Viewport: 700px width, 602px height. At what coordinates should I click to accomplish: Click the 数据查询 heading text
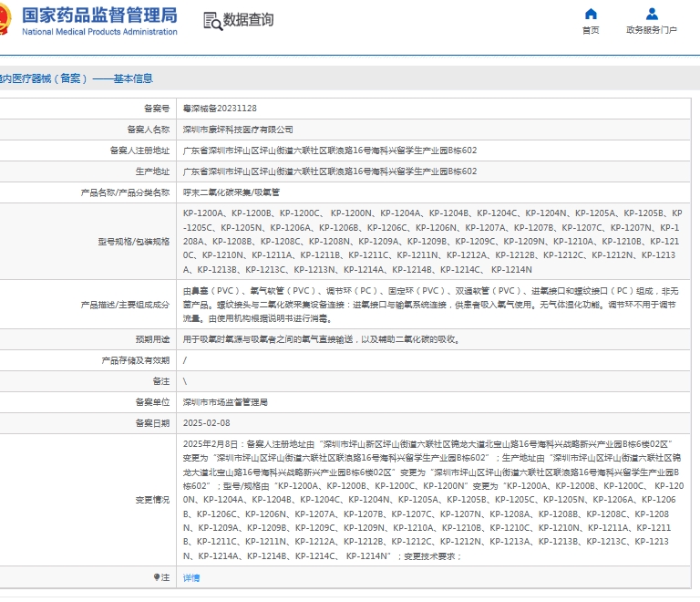pyautogui.click(x=248, y=20)
